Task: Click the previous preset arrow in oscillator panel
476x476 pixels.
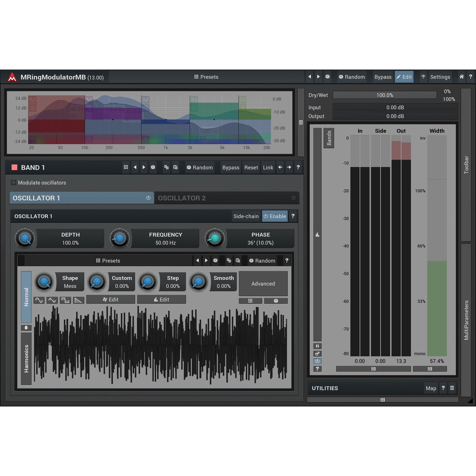Action: 197,260
